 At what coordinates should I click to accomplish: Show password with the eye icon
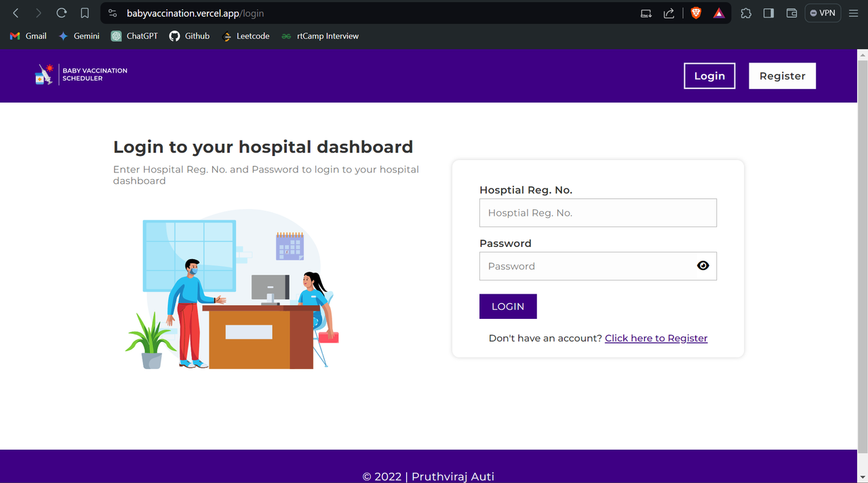[x=703, y=266]
